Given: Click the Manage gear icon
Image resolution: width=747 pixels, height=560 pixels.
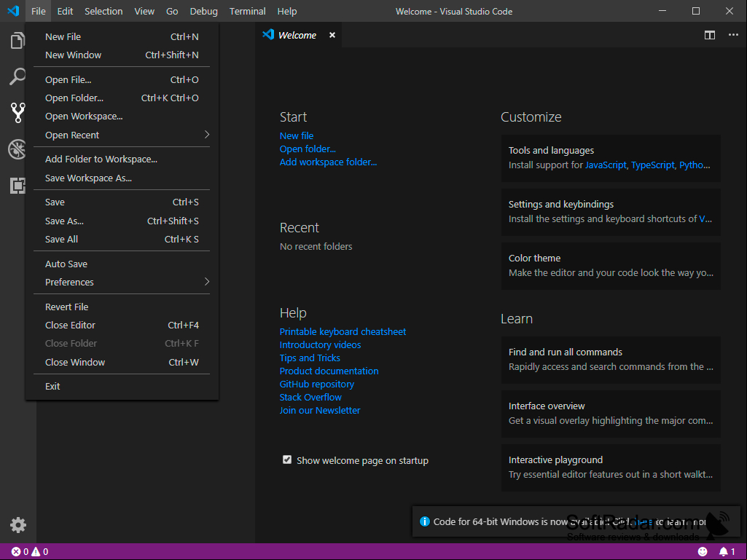Looking at the screenshot, I should tap(18, 525).
